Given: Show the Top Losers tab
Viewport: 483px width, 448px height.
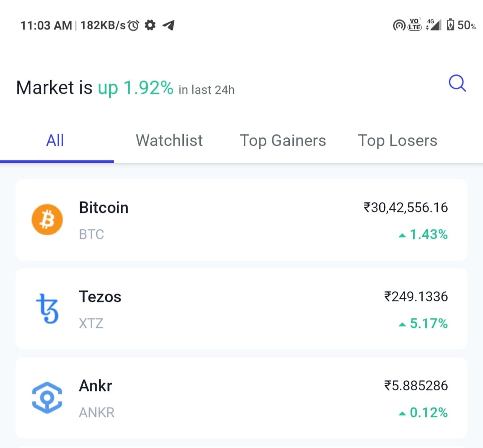Looking at the screenshot, I should [x=397, y=141].
